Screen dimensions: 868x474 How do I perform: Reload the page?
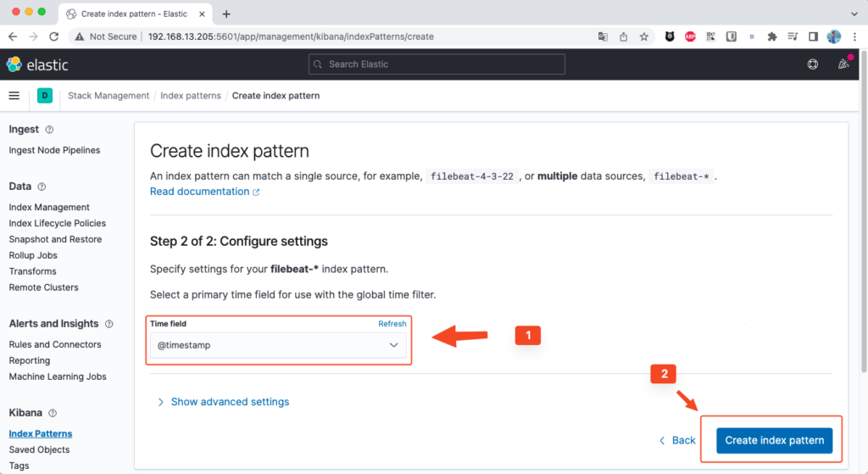(x=53, y=36)
